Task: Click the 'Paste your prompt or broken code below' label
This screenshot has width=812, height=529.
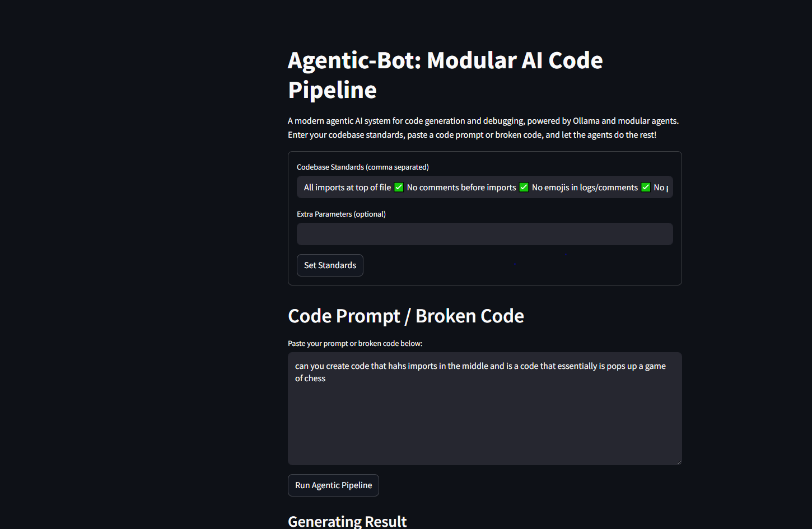Action: [355, 343]
